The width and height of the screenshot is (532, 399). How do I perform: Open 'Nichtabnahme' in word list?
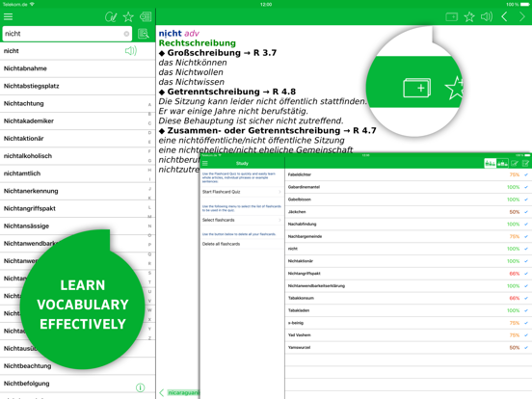(78, 68)
